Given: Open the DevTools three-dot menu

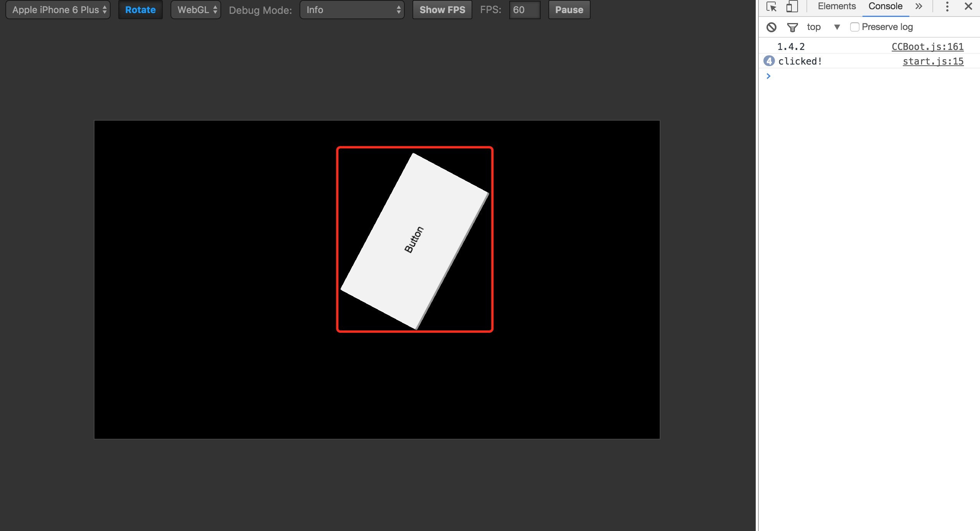Looking at the screenshot, I should (947, 7).
